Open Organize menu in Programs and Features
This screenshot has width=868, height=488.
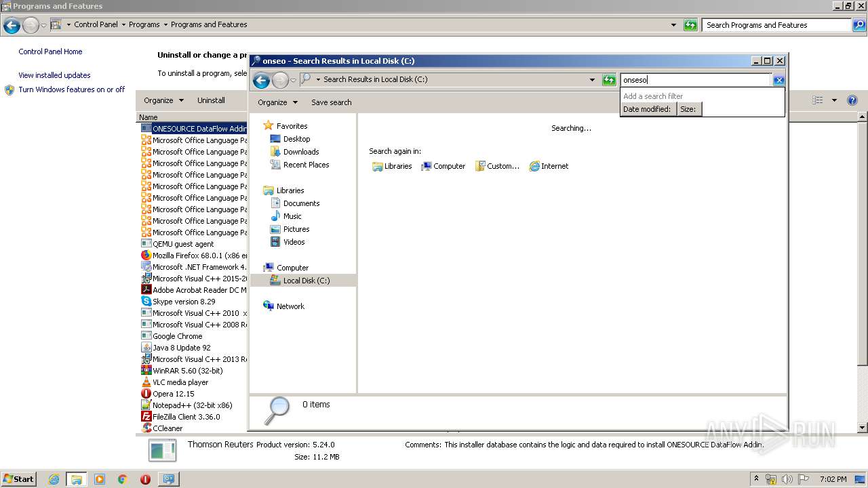tap(163, 100)
